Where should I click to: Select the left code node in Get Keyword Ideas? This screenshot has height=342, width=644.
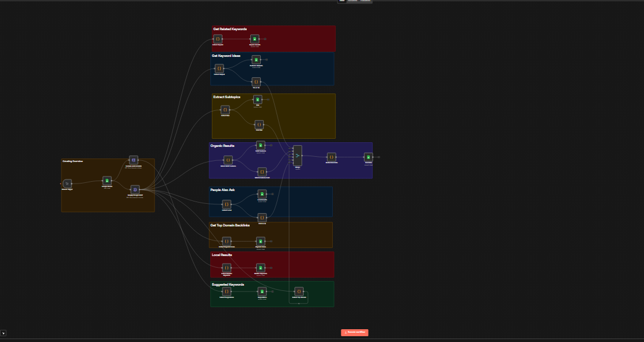pyautogui.click(x=220, y=69)
